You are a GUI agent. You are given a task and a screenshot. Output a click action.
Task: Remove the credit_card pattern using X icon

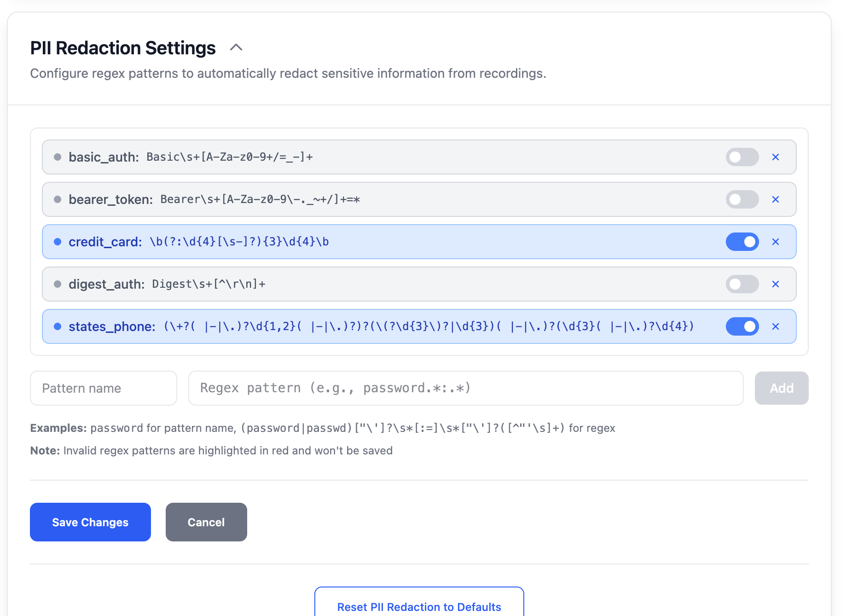coord(776,242)
